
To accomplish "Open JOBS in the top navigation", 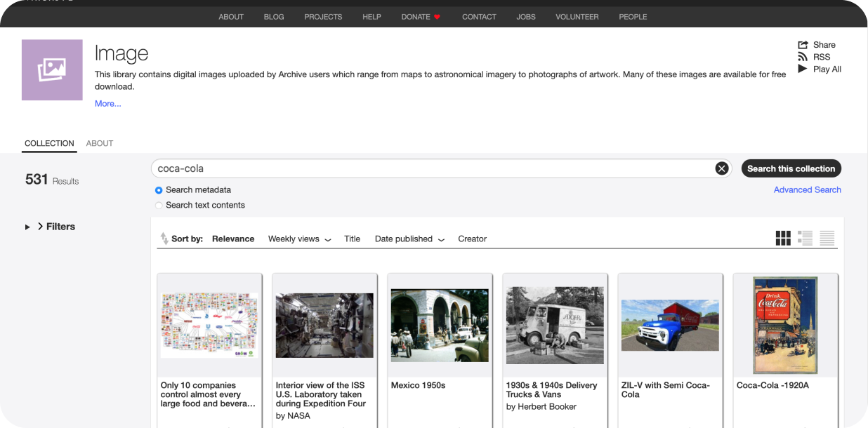I will pos(526,17).
